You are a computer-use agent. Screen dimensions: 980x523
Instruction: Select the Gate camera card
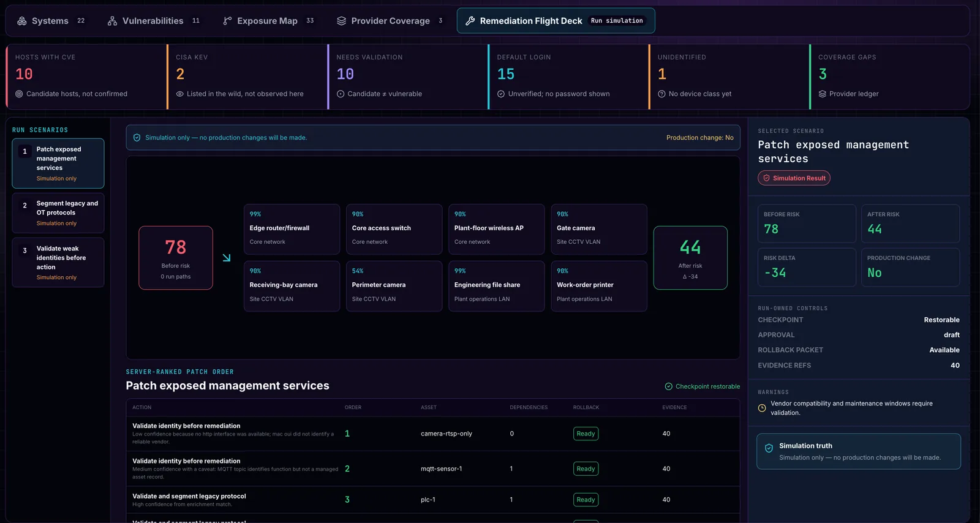598,229
